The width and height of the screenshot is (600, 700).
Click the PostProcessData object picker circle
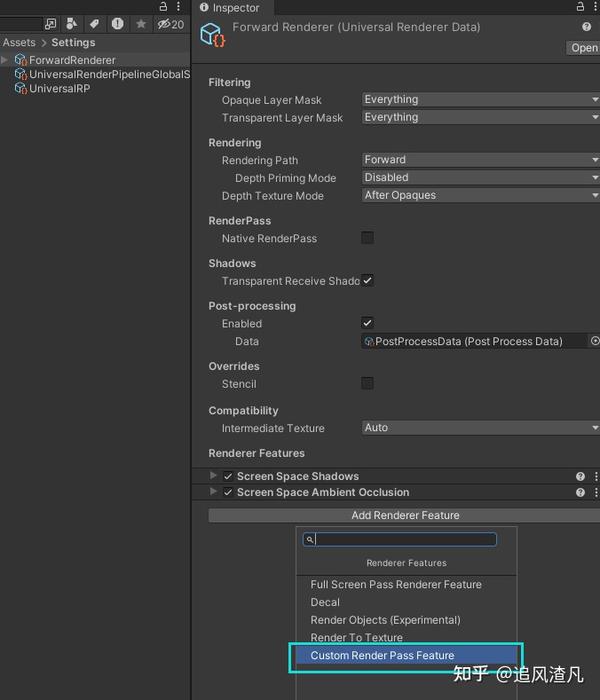[x=595, y=341]
